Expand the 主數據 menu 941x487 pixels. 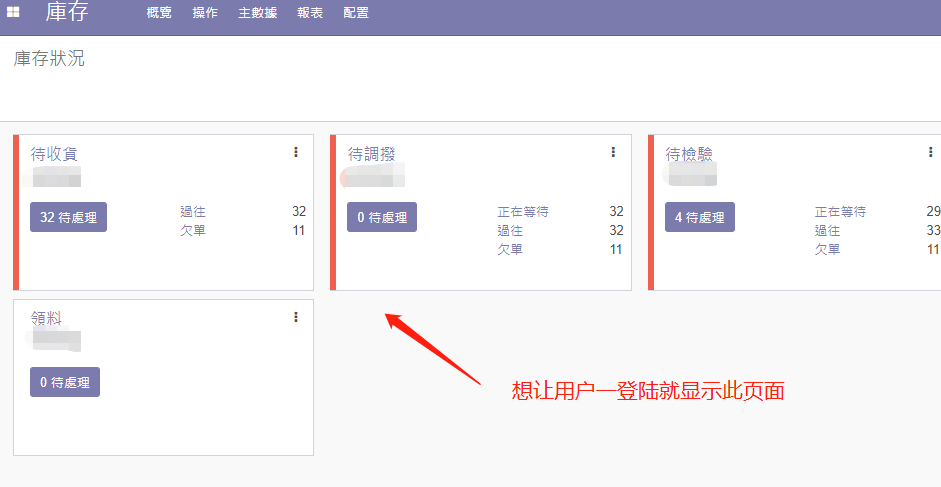[258, 13]
